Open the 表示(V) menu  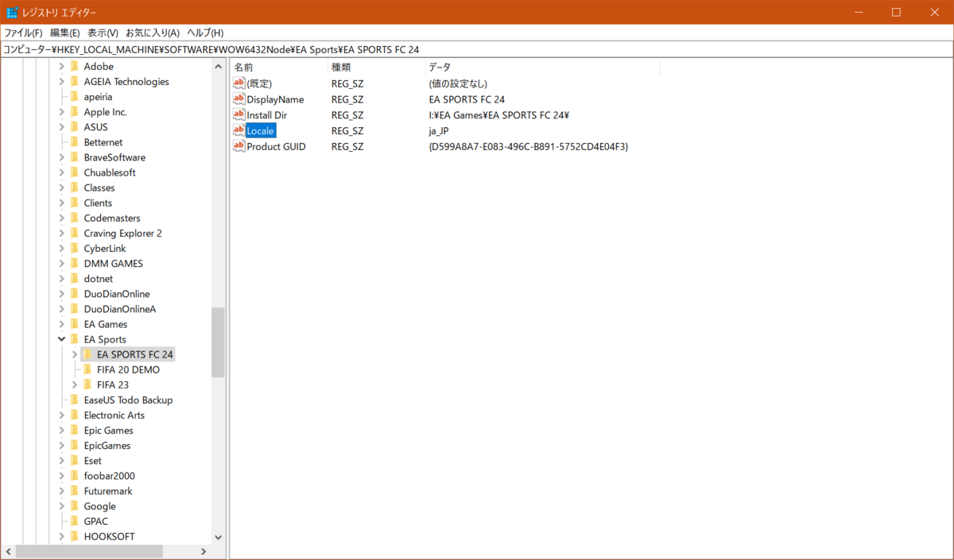[103, 33]
